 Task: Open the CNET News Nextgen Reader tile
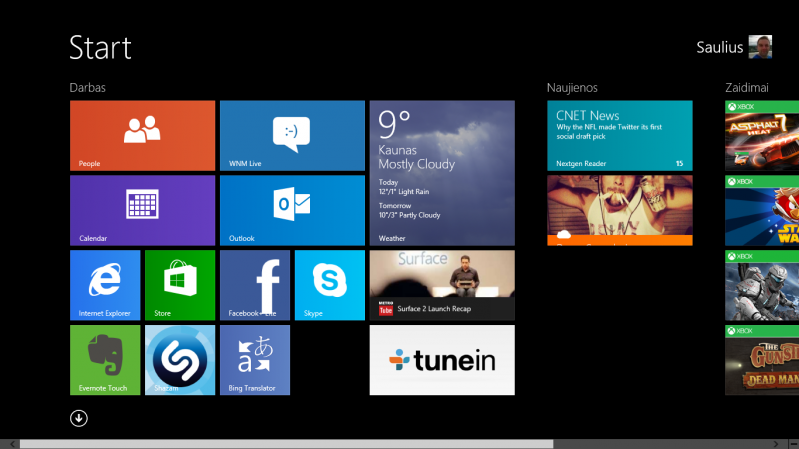[619, 135]
